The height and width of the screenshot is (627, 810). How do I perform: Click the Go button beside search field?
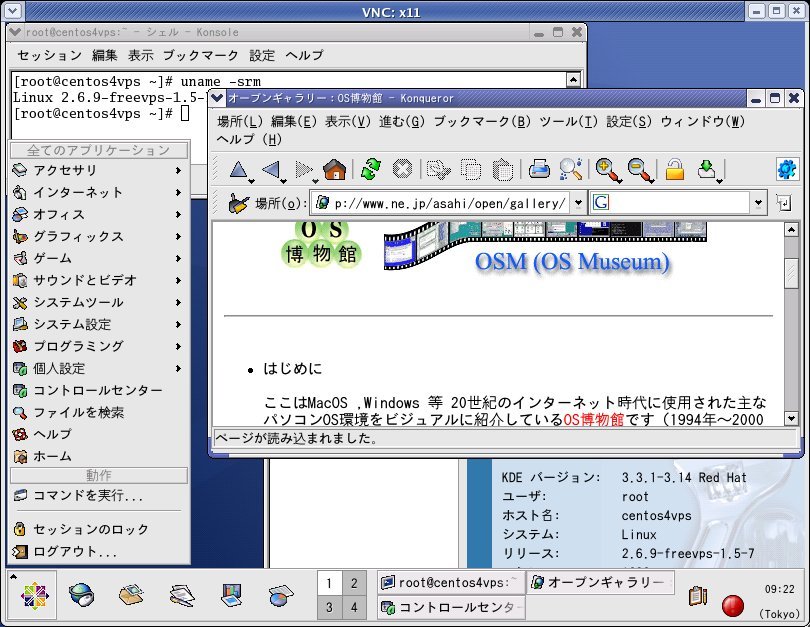784,203
